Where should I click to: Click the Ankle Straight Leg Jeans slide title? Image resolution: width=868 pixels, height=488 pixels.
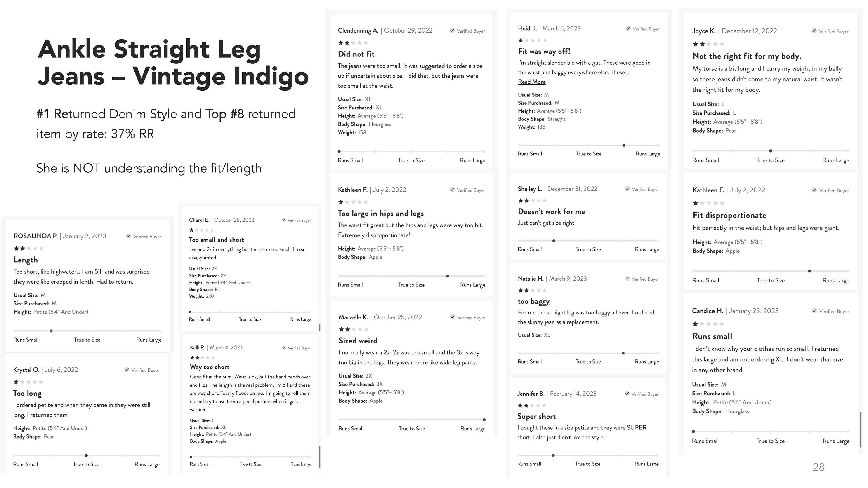(x=173, y=63)
